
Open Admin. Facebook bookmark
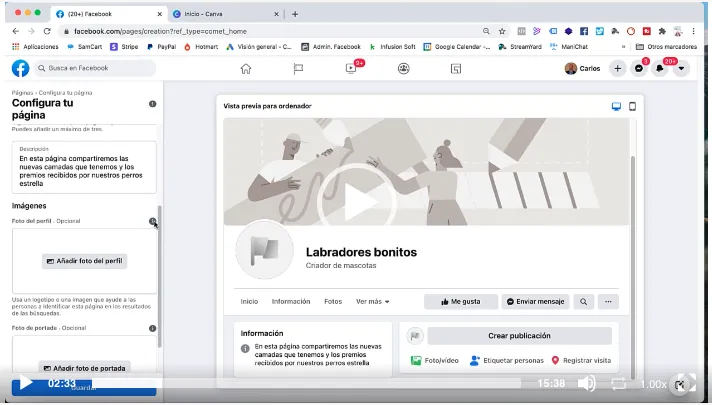coord(331,47)
